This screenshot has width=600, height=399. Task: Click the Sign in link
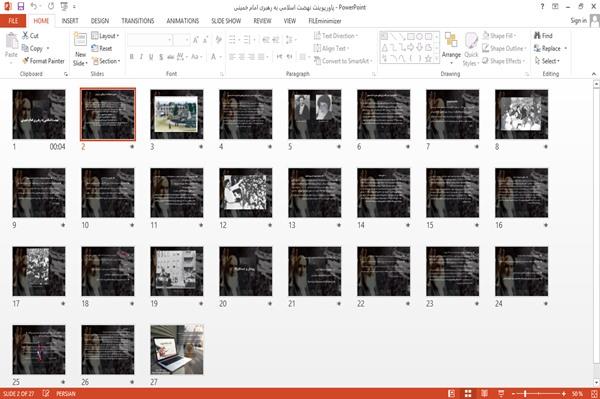(578, 21)
